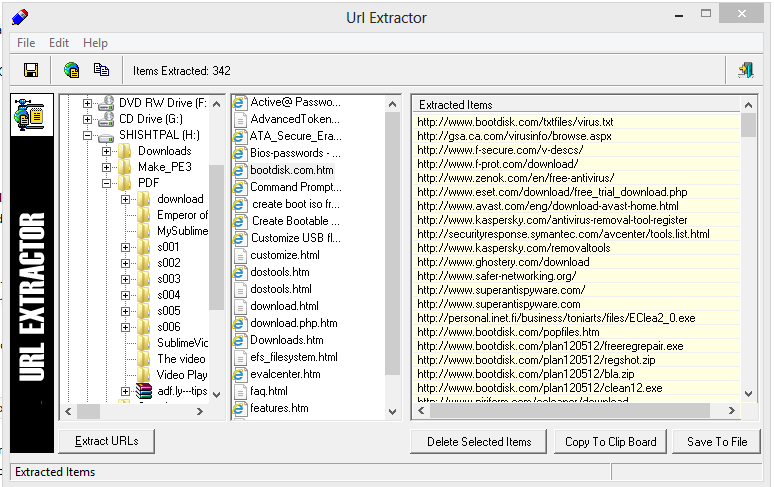Screen dimensions: 774x487
Task: Select the http://www.safer-networking.org/ URL
Action: pyautogui.click(x=497, y=276)
